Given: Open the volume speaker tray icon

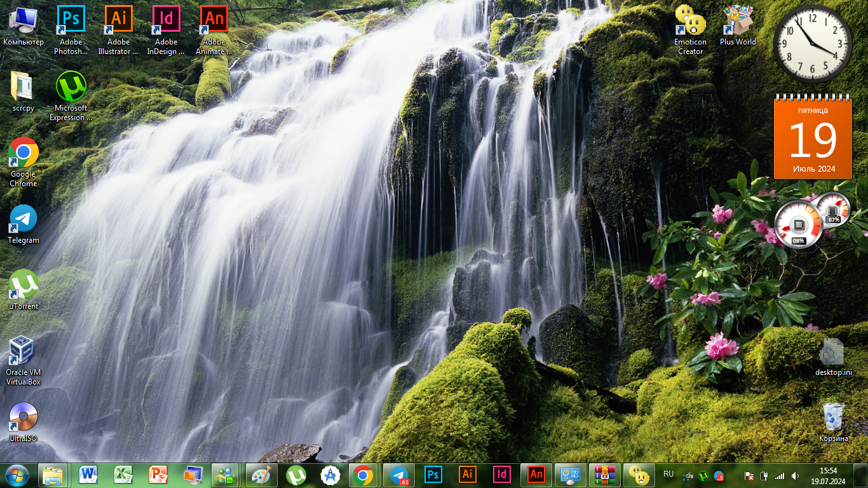Looking at the screenshot, I should coord(796,475).
